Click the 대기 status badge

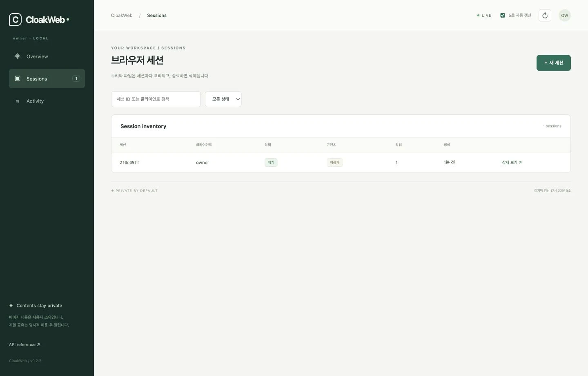pyautogui.click(x=271, y=162)
